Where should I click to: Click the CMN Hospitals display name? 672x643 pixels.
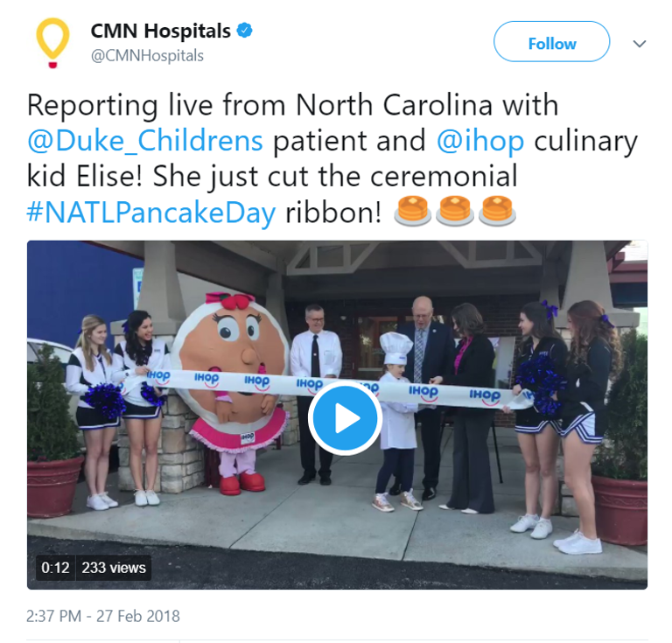tap(161, 31)
